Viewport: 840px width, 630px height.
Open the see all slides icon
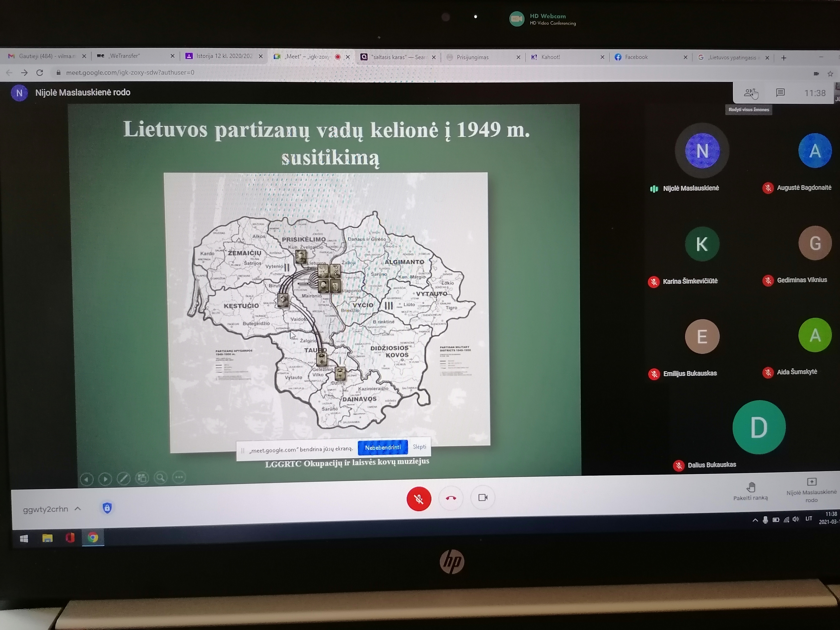142,478
